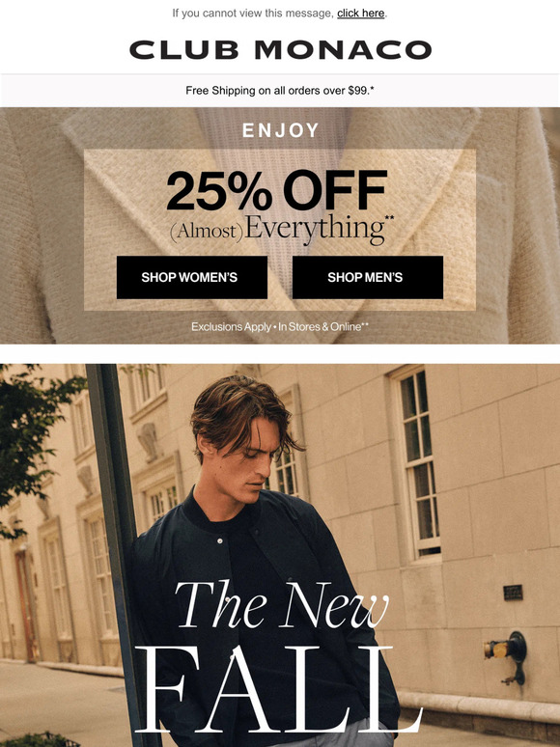Click the brass standpipe on the wall

[508, 655]
